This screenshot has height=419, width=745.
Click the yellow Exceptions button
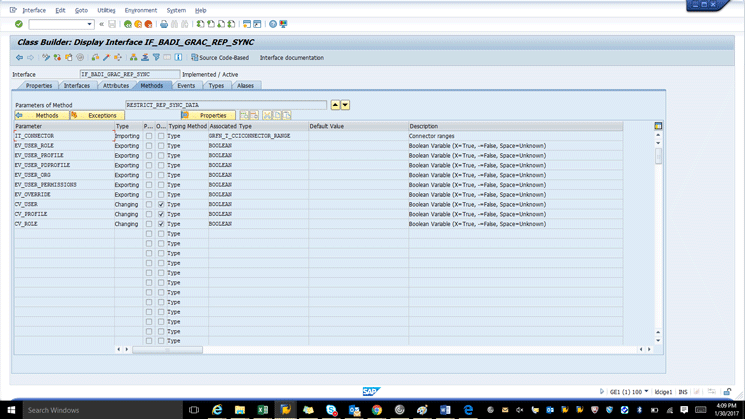pyautogui.click(x=97, y=115)
